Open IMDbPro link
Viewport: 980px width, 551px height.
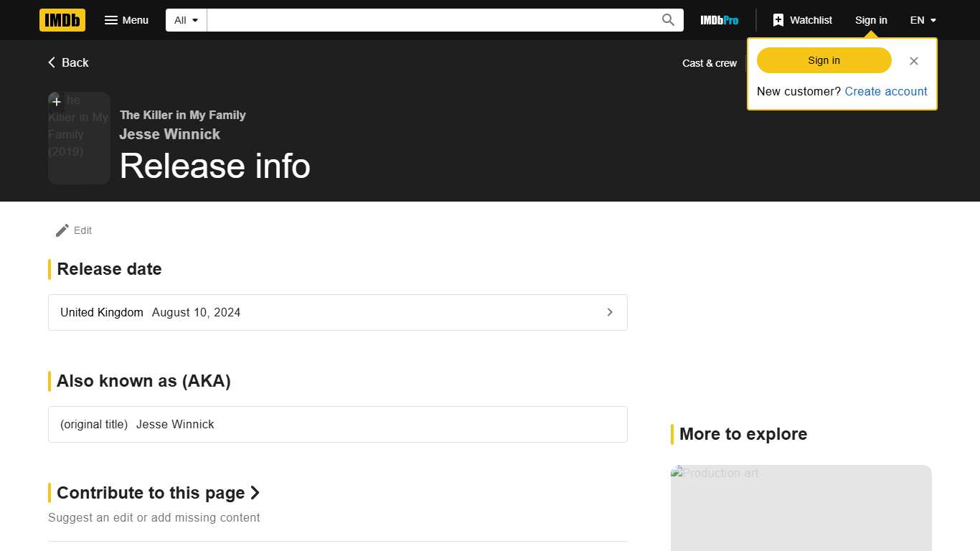pos(719,20)
